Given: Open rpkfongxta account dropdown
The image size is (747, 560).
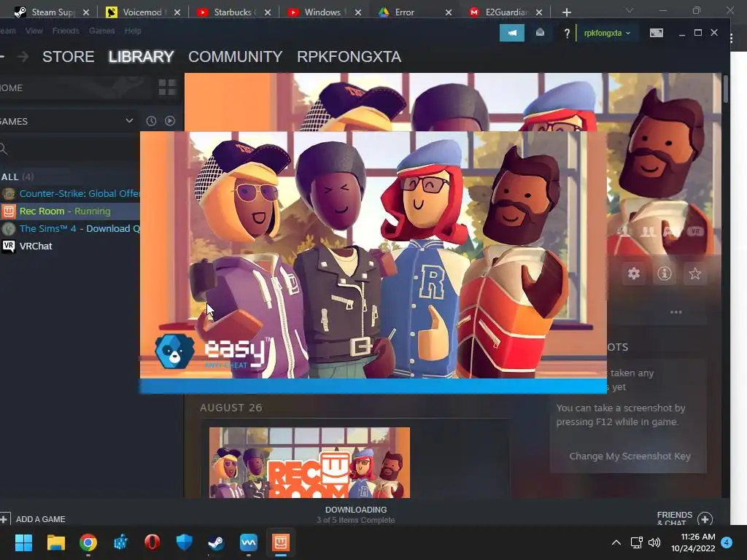Looking at the screenshot, I should pyautogui.click(x=607, y=33).
